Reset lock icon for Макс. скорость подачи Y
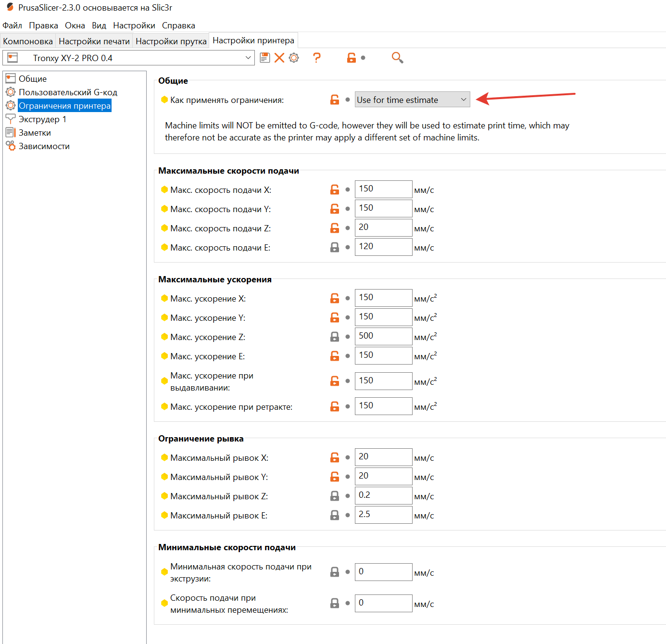 335,209
